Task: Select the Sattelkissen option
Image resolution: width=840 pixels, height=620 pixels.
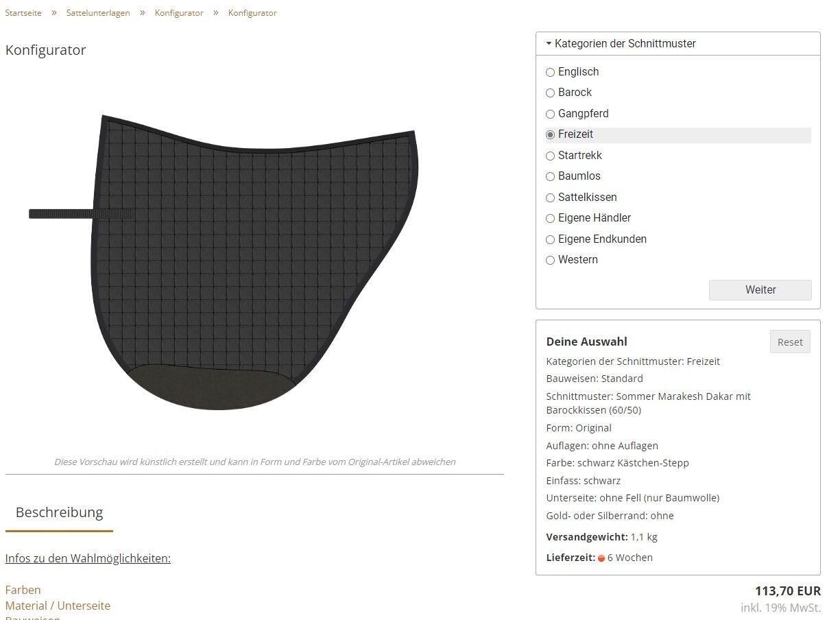Action: pos(550,198)
